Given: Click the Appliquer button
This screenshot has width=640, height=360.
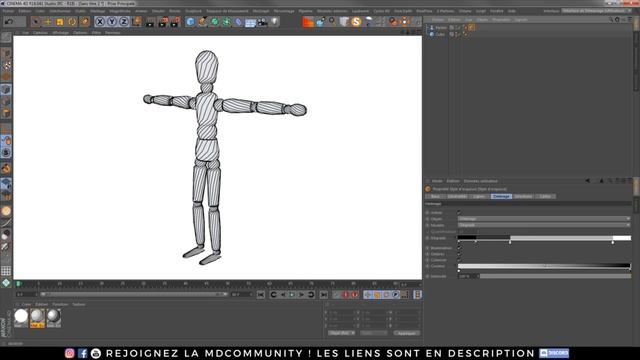Looking at the screenshot, I should point(407,333).
